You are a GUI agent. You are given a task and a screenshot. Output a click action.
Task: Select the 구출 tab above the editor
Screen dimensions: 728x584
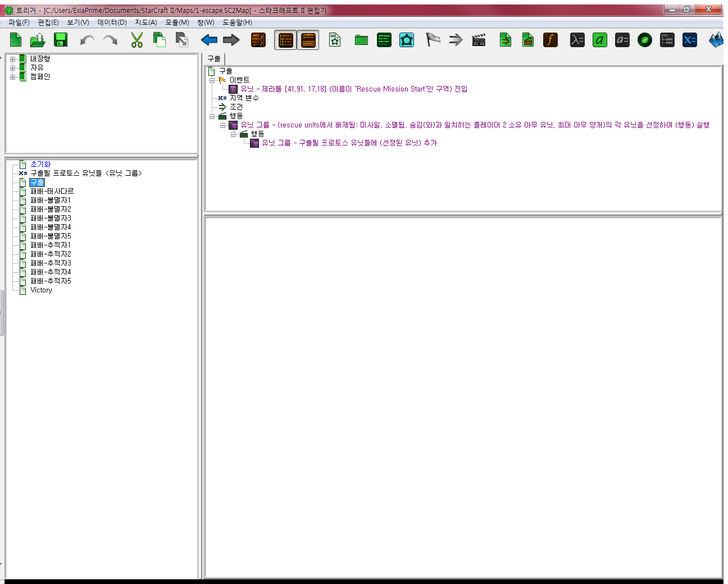pyautogui.click(x=214, y=58)
